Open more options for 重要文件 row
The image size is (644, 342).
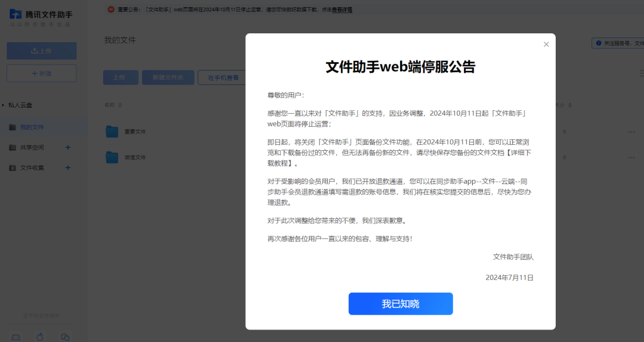pos(631,132)
